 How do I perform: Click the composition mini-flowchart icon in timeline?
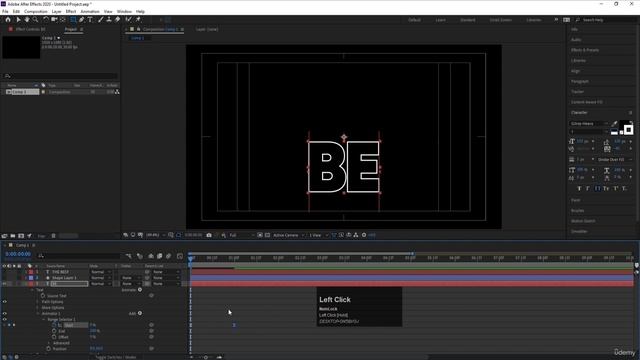129,256
